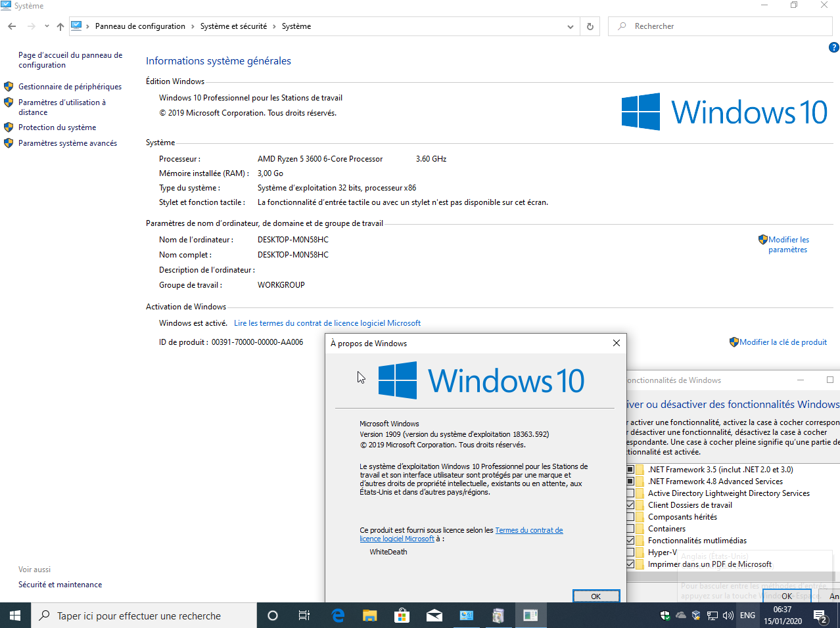Expand chevron after Système et sécurité
This screenshot has height=628, width=840.
pos(275,26)
